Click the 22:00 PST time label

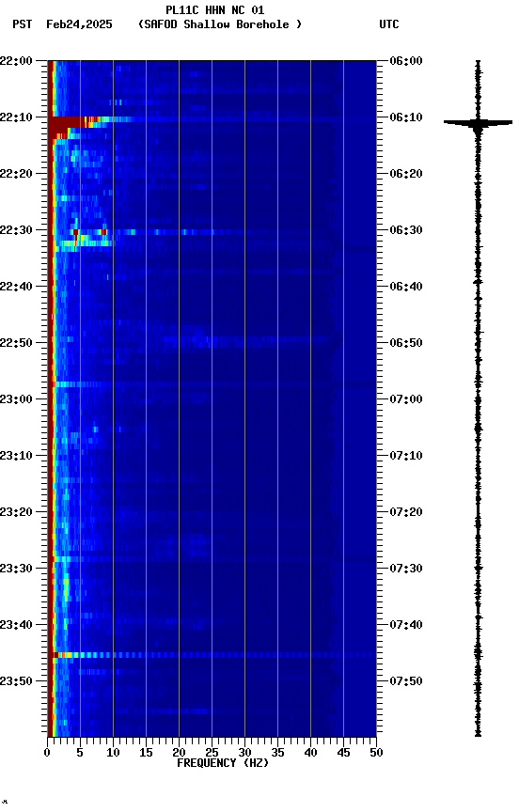(x=16, y=61)
